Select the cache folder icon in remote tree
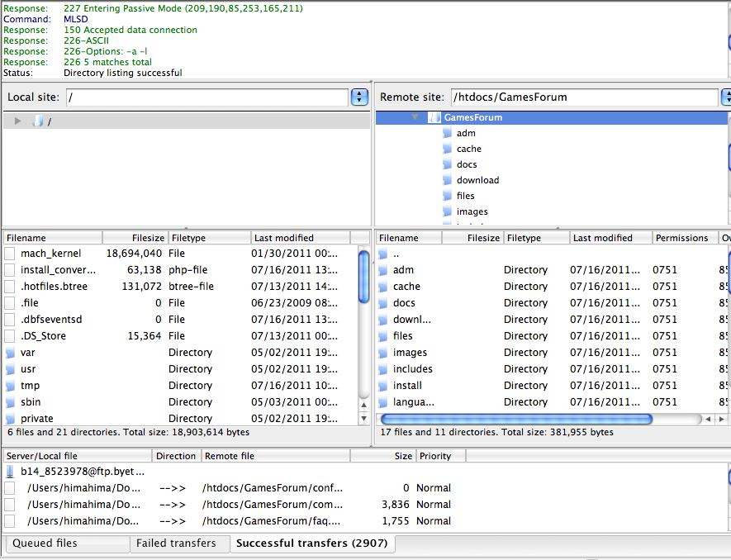731x560 pixels. [447, 149]
